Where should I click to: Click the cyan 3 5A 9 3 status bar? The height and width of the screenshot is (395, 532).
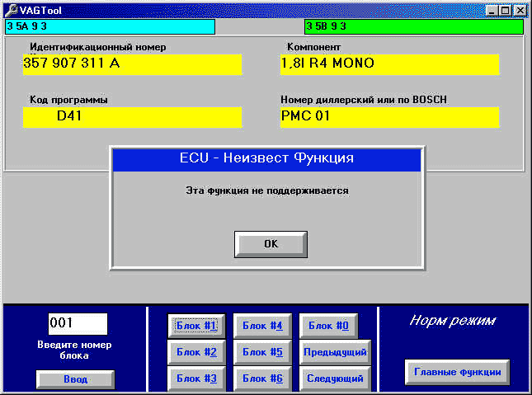click(x=110, y=26)
